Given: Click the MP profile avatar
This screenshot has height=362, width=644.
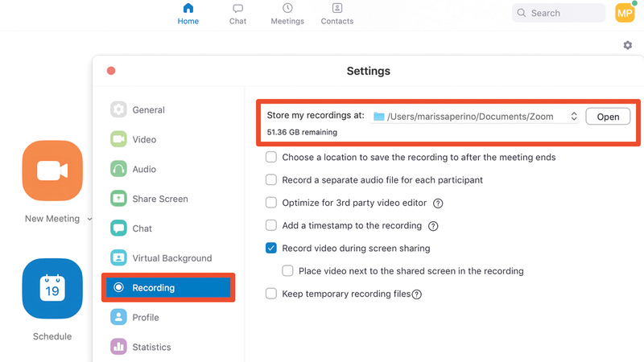Looking at the screenshot, I should (625, 13).
